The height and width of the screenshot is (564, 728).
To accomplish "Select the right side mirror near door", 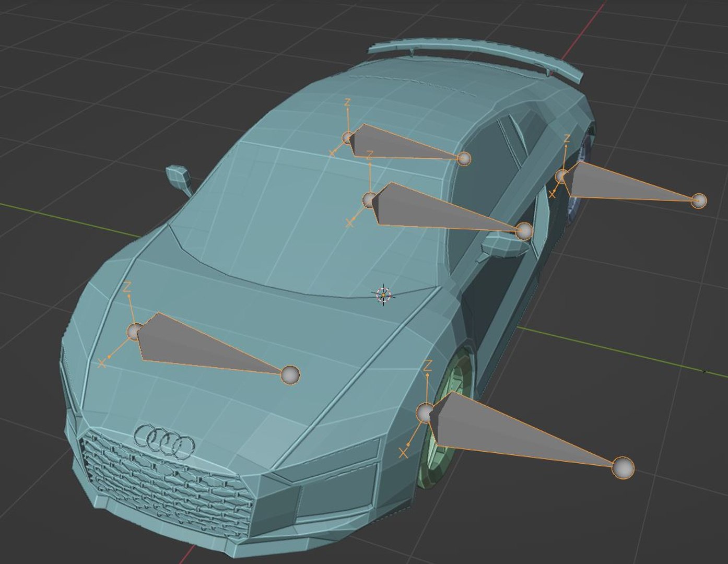I will [505, 245].
